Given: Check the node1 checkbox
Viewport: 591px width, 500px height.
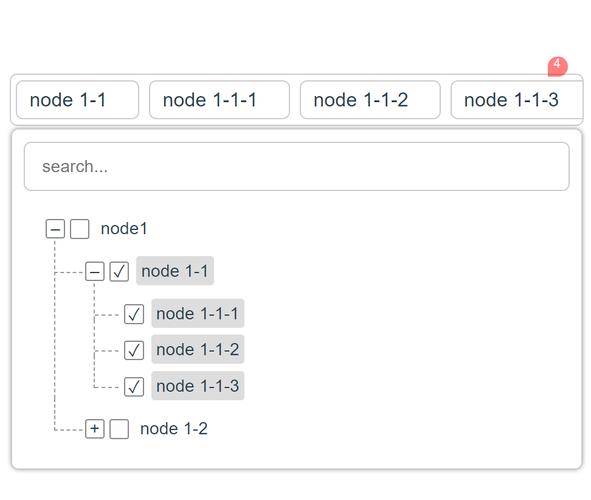Looking at the screenshot, I should point(80,229).
